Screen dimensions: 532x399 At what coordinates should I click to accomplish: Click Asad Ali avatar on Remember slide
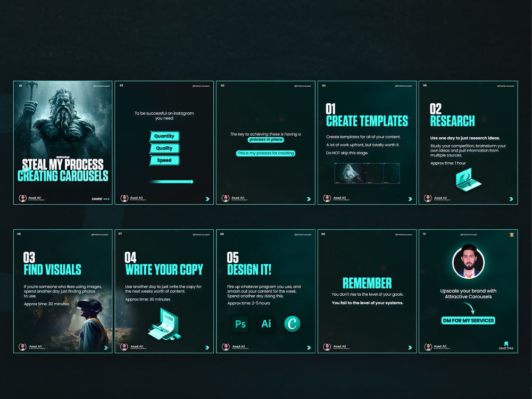(327, 347)
